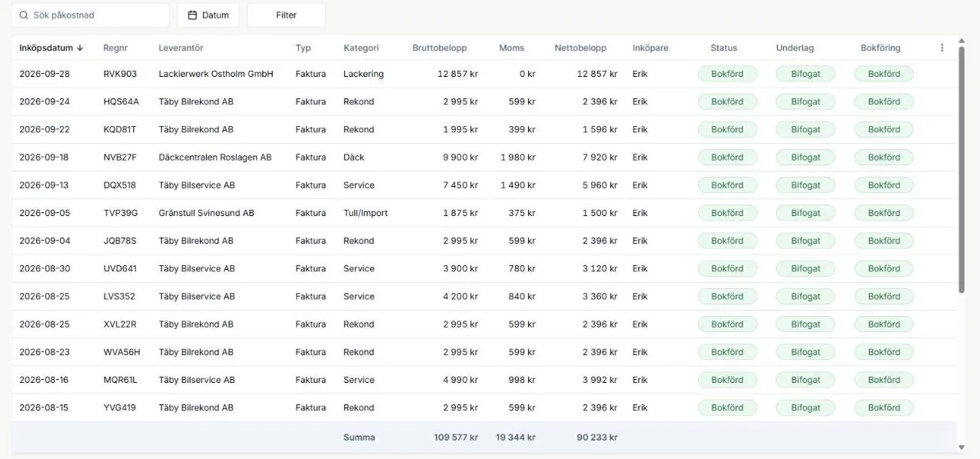
Task: Sort by the Inköpsdatum column header
Action: pyautogui.click(x=51, y=48)
